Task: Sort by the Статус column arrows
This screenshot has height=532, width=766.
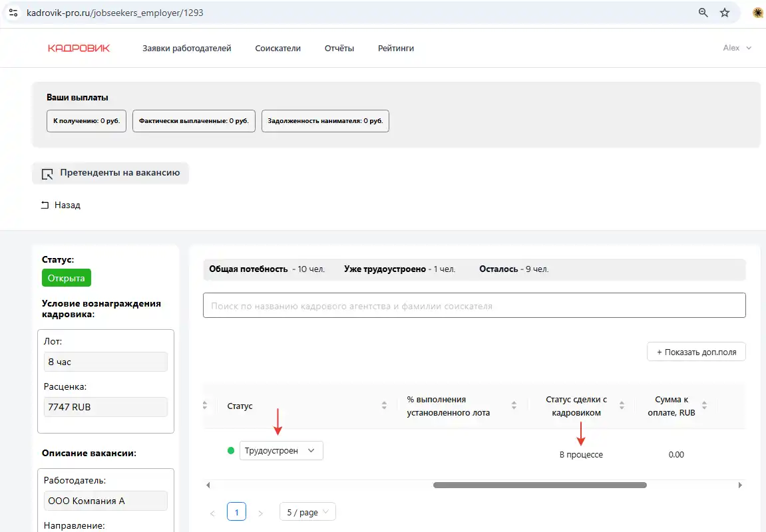Action: pos(384,406)
